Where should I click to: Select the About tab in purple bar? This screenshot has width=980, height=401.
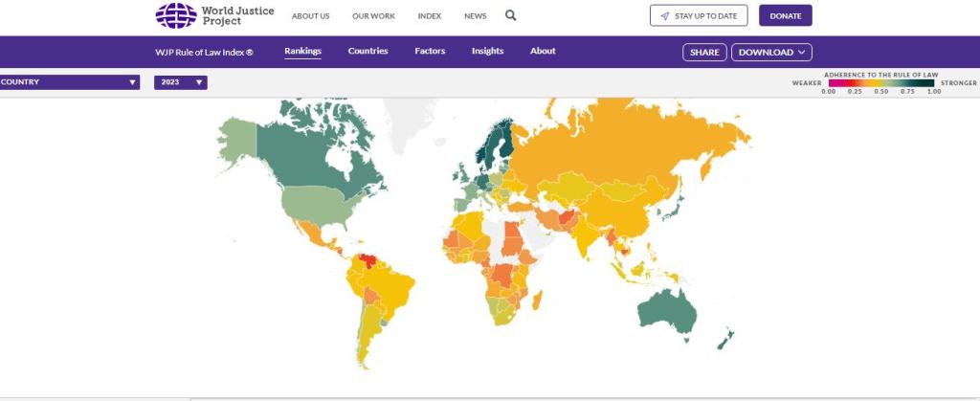tap(543, 52)
